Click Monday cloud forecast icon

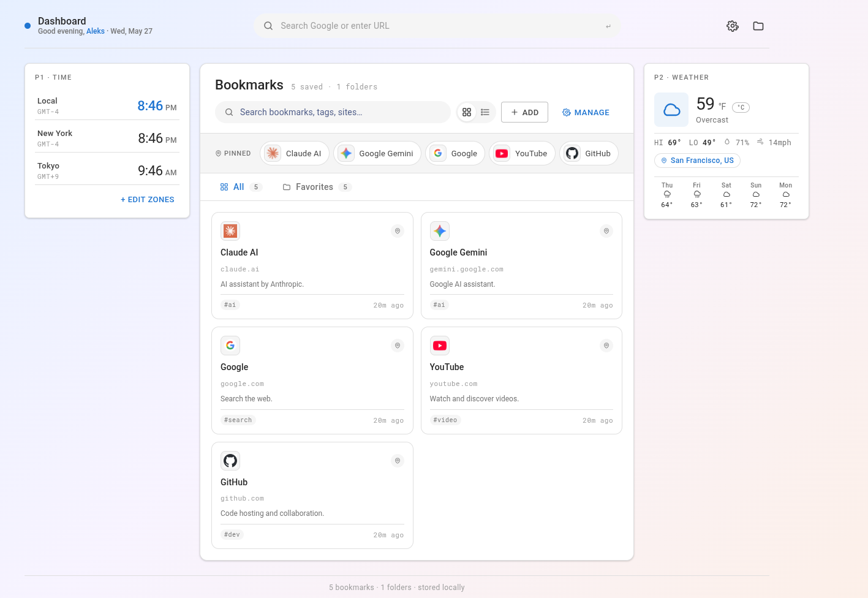point(786,194)
